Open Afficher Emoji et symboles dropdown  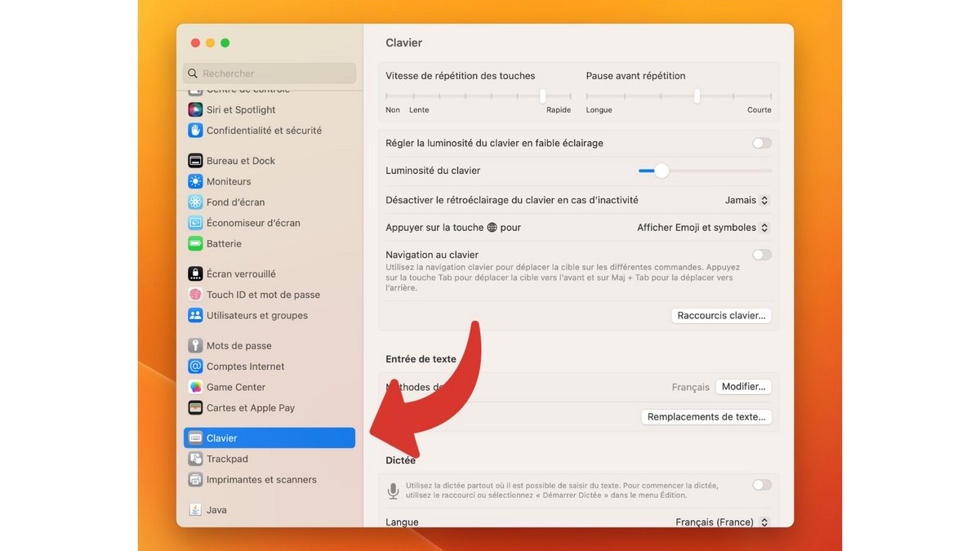click(703, 228)
